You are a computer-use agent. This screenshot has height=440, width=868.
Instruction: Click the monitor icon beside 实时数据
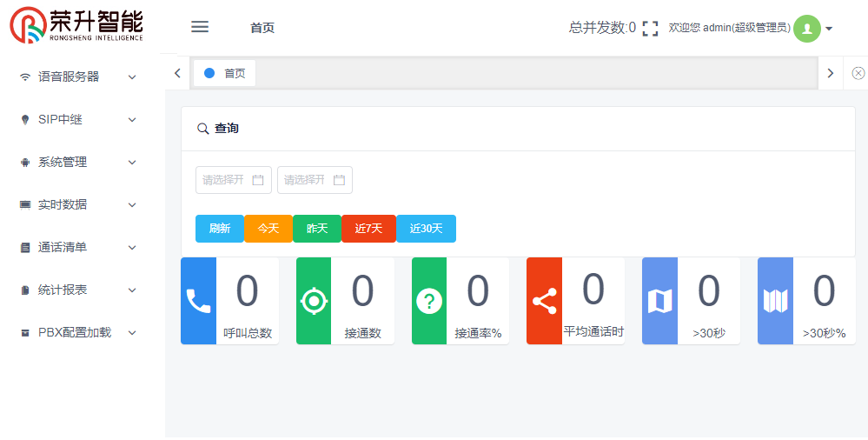pyautogui.click(x=25, y=205)
